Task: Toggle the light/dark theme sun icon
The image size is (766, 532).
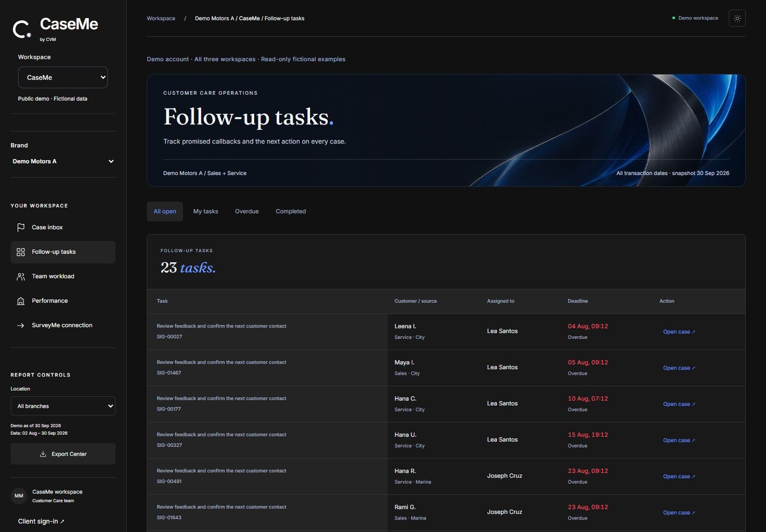Action: click(737, 18)
